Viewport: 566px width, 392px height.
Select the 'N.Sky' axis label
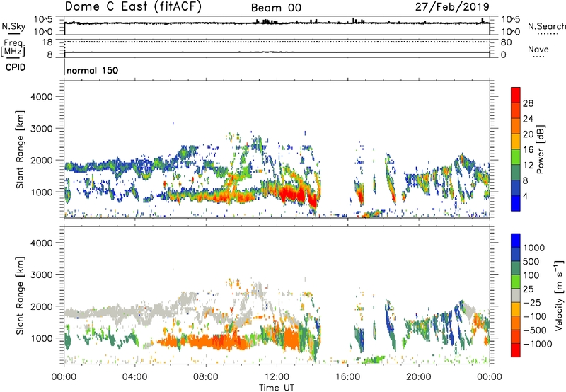tap(13, 26)
